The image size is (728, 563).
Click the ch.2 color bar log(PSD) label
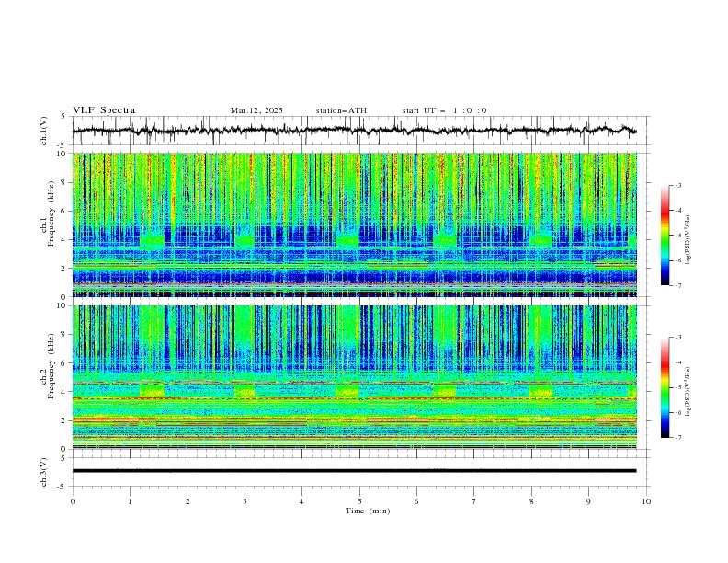pos(688,391)
